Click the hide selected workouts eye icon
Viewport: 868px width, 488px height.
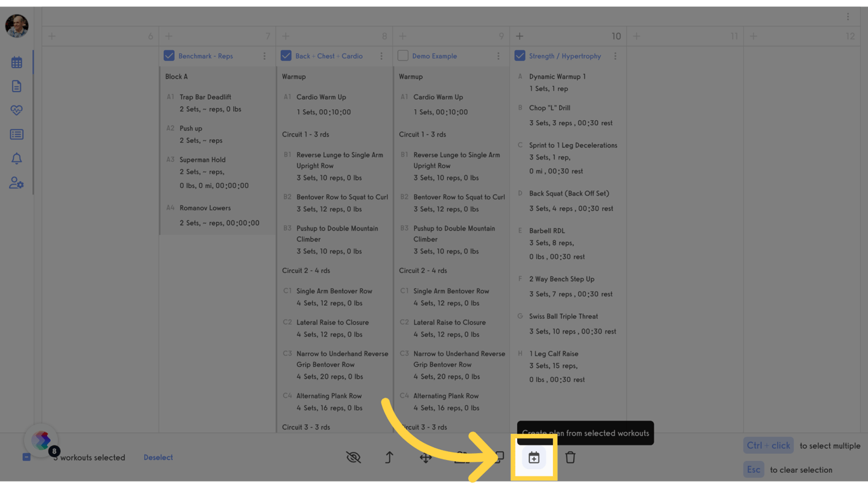(353, 457)
